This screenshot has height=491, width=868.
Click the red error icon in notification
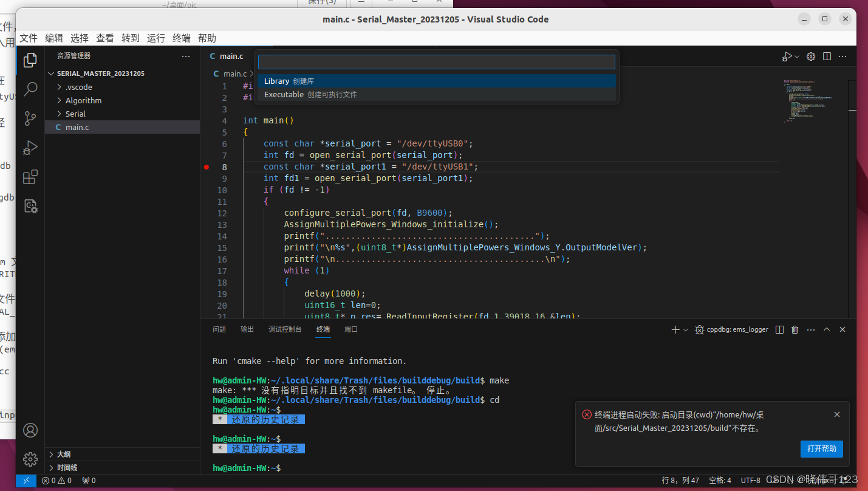(x=587, y=414)
